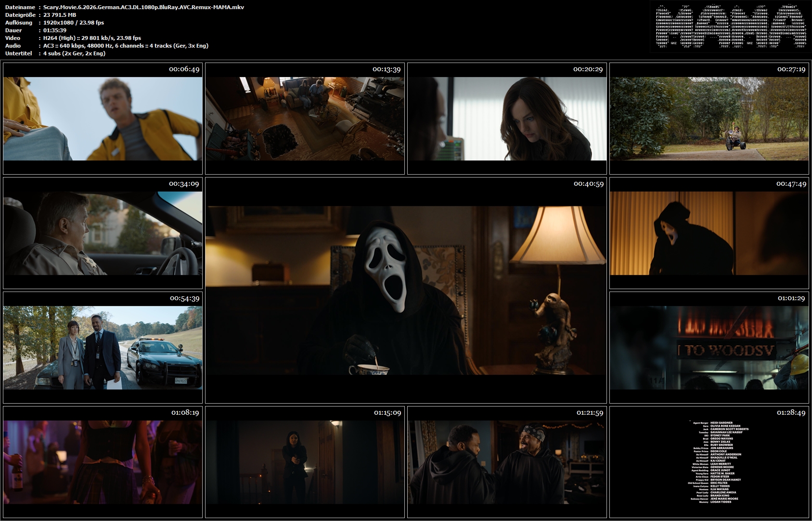Click the timestamp label 01:28:49
The height and width of the screenshot is (521, 812).
(x=791, y=413)
